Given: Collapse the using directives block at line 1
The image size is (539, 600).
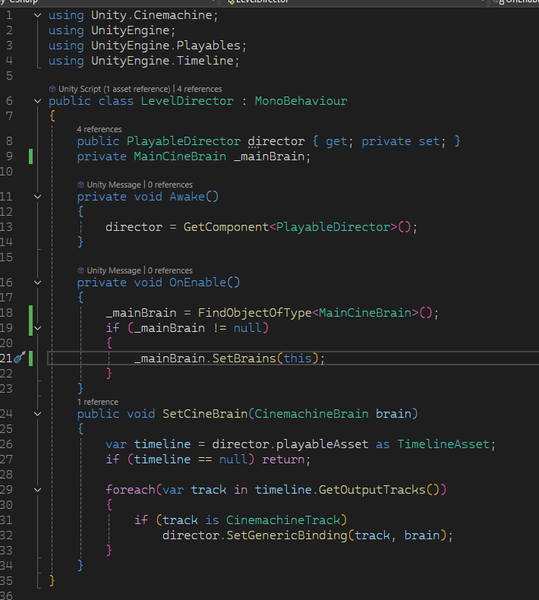Looking at the screenshot, I should click(37, 15).
